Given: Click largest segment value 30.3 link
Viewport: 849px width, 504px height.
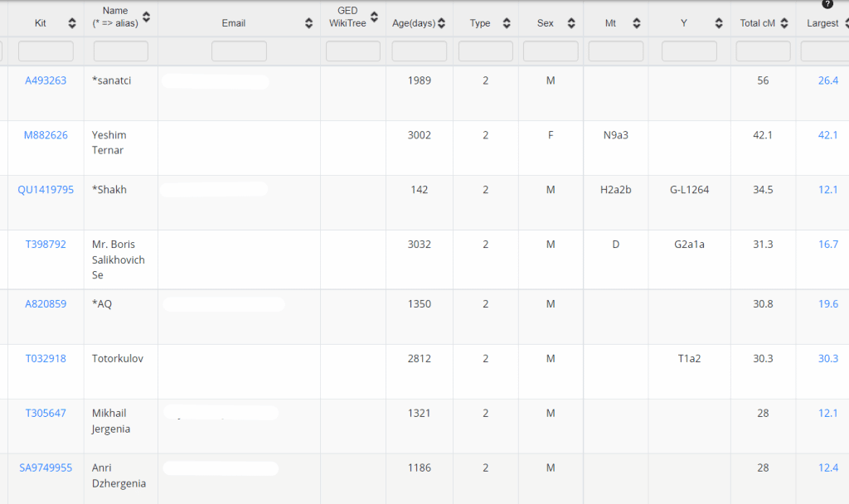Looking at the screenshot, I should (827, 359).
